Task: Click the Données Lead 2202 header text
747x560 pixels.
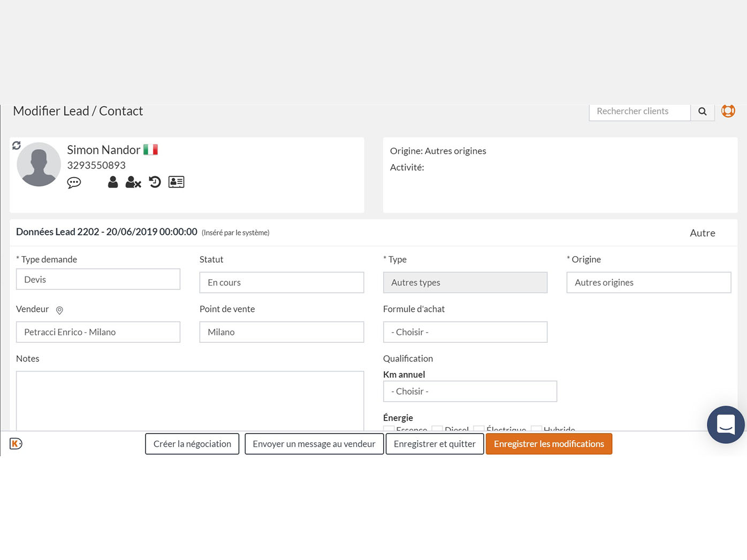Action: pos(106,232)
